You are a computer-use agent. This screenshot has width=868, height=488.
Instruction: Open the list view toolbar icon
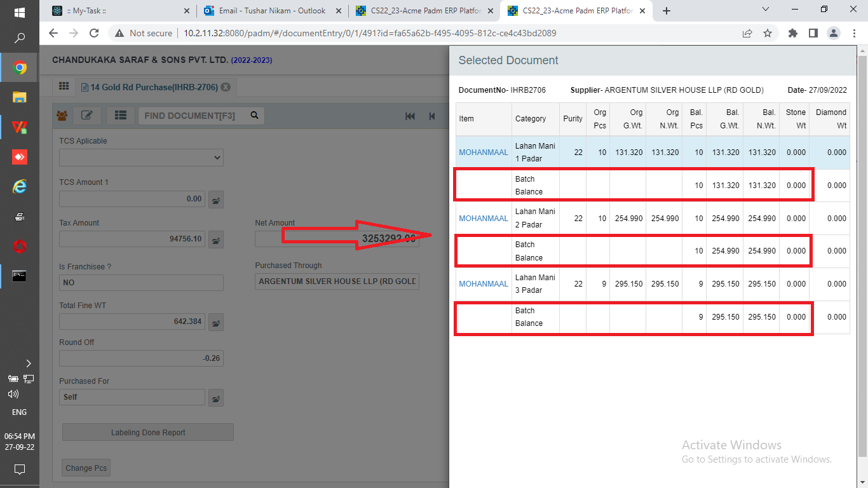[x=120, y=116]
